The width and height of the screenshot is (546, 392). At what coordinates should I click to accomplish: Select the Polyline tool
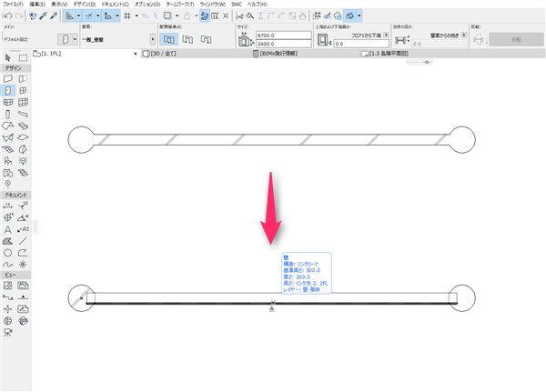click(23, 253)
